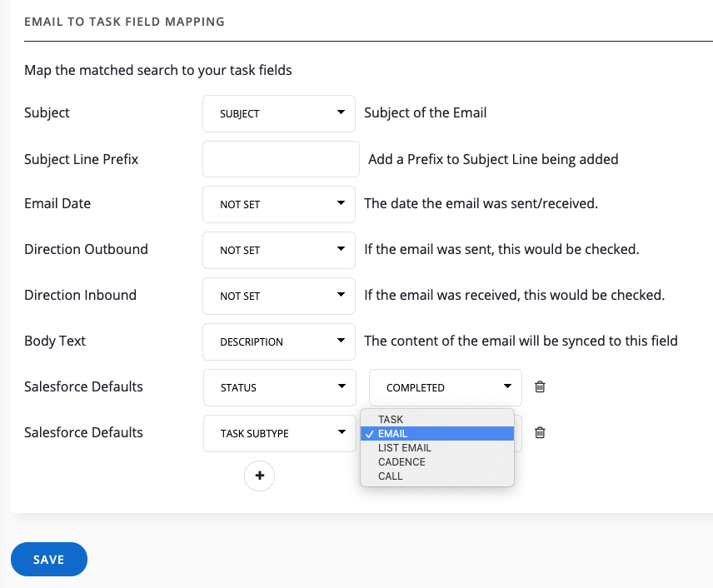Open the Task Subtype field dropdown

[x=279, y=433]
